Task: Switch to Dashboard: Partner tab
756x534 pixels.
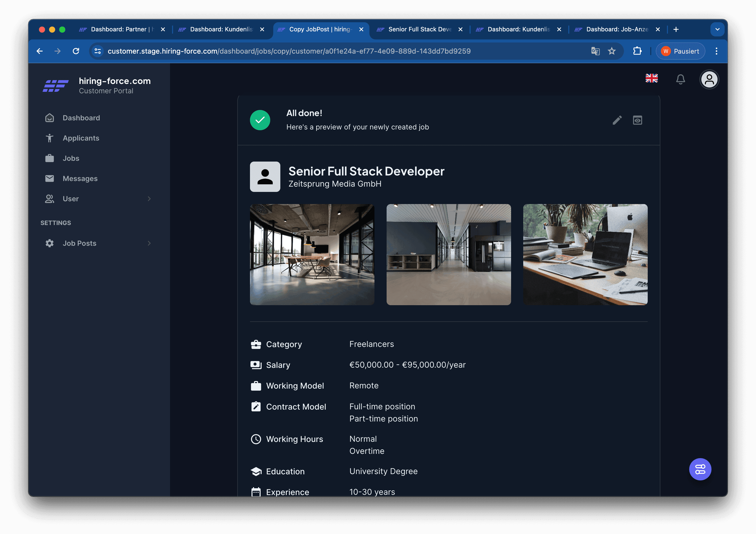Action: [121, 29]
